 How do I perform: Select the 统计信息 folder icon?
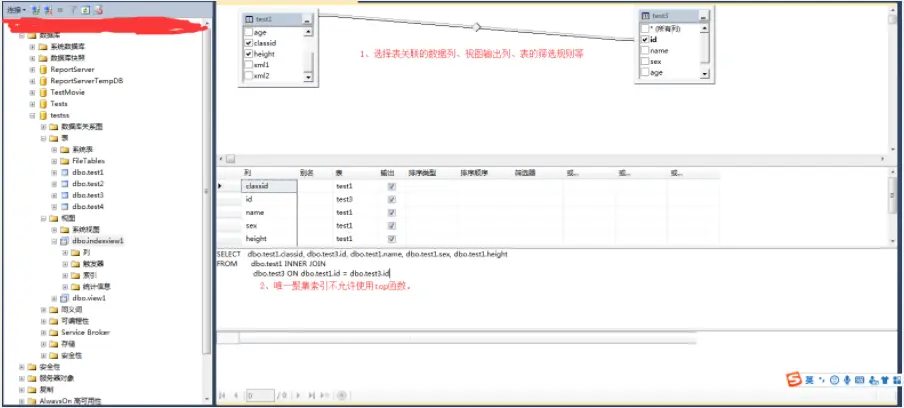tap(76, 286)
